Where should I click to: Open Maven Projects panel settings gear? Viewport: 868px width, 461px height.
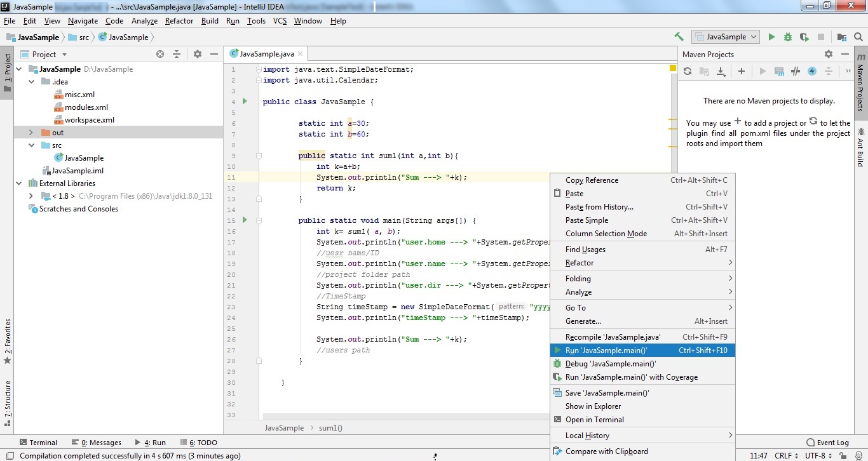point(829,54)
